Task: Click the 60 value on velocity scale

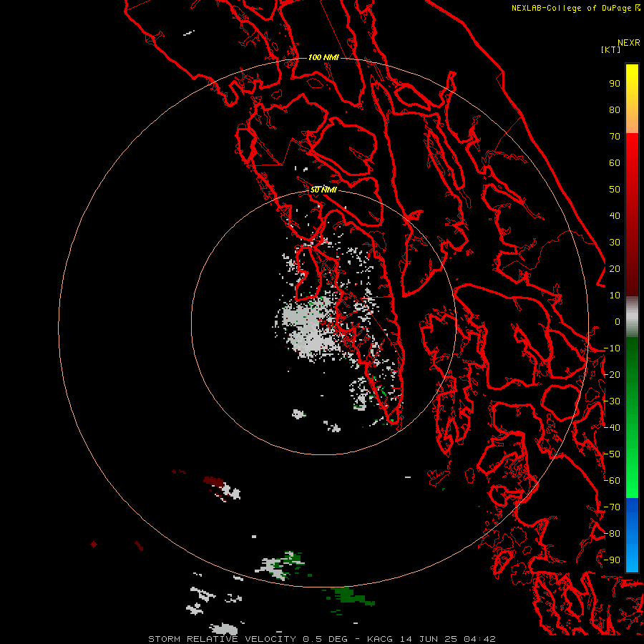Action: 615,163
